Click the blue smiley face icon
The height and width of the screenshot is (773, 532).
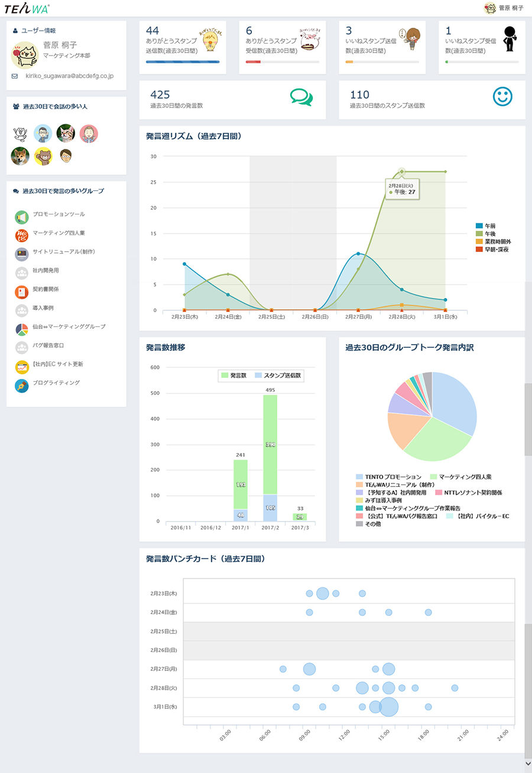502,97
